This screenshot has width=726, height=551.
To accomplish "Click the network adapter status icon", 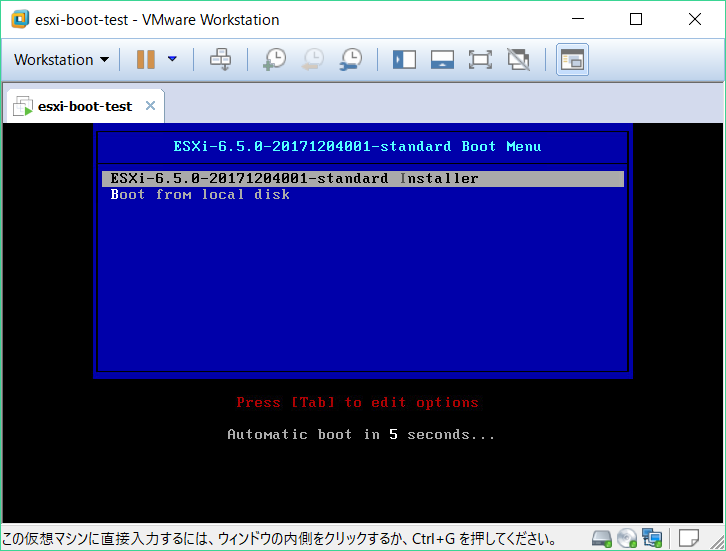I will pos(652,538).
